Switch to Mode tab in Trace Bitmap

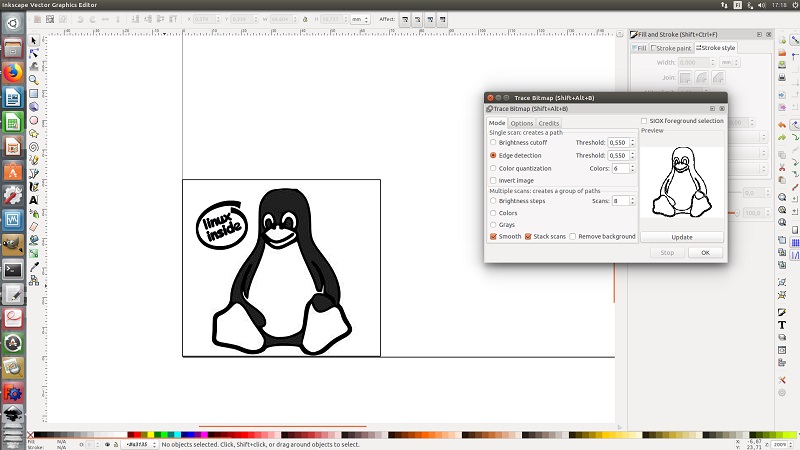coord(496,123)
